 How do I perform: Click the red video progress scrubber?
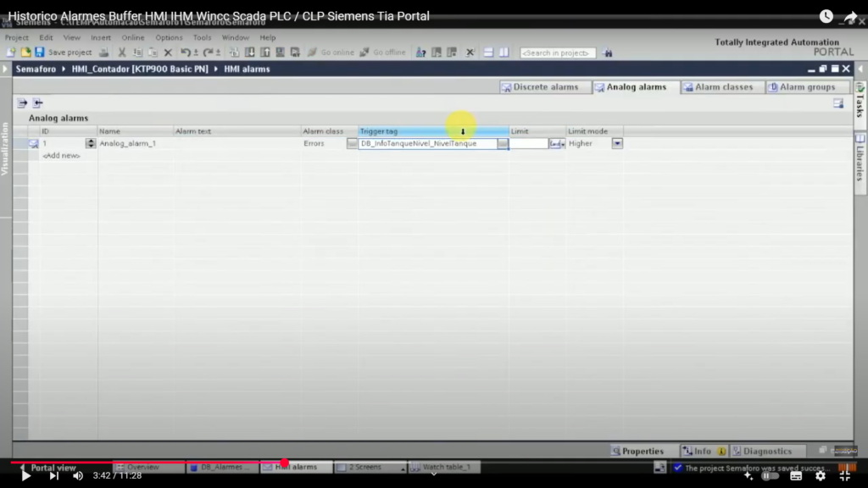click(x=285, y=463)
